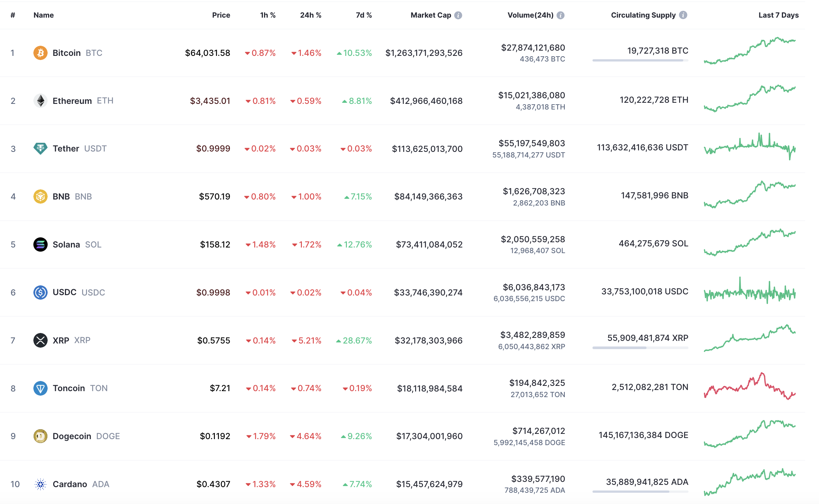This screenshot has width=819, height=504.
Task: Open the Toncoin coin page link
Action: pyautogui.click(x=69, y=388)
